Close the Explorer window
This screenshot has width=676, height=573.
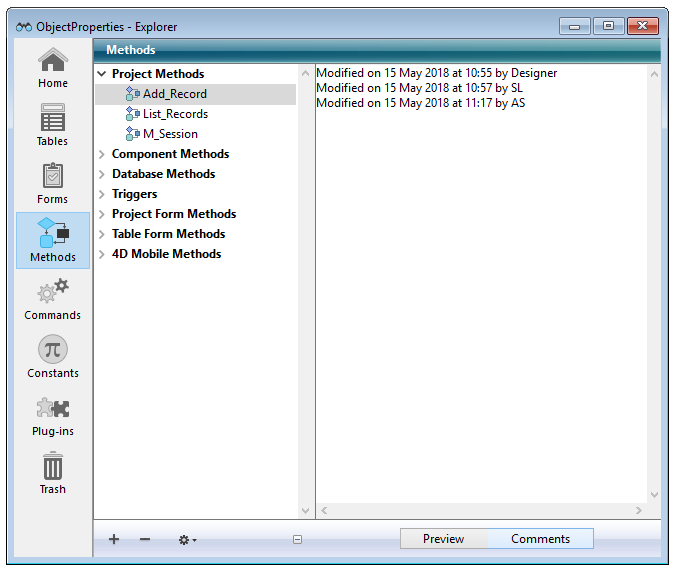coord(642,26)
